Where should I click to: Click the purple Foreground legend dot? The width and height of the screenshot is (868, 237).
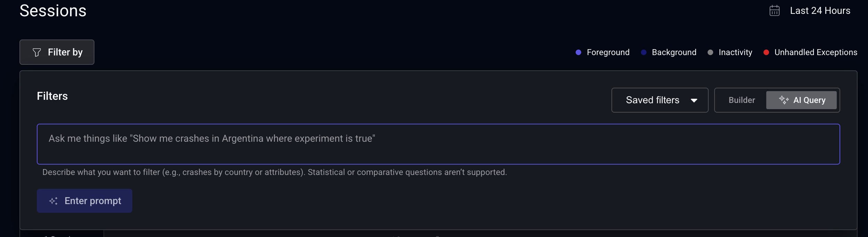(578, 52)
